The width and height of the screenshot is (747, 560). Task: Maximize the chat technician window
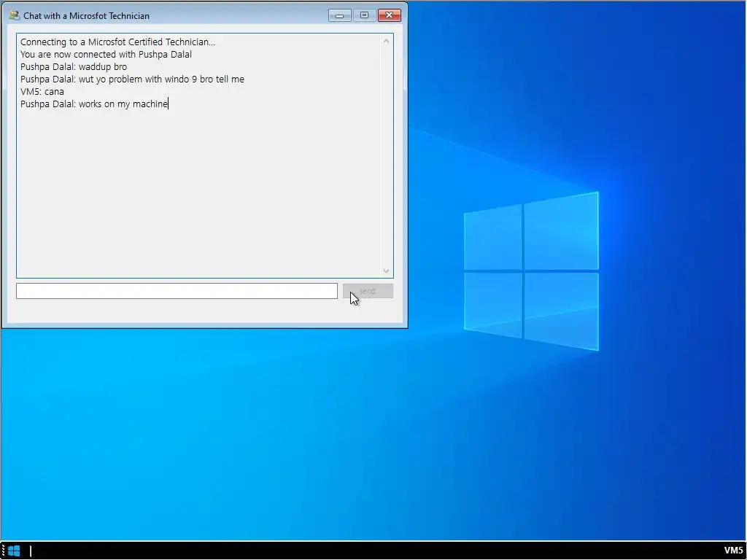365,15
